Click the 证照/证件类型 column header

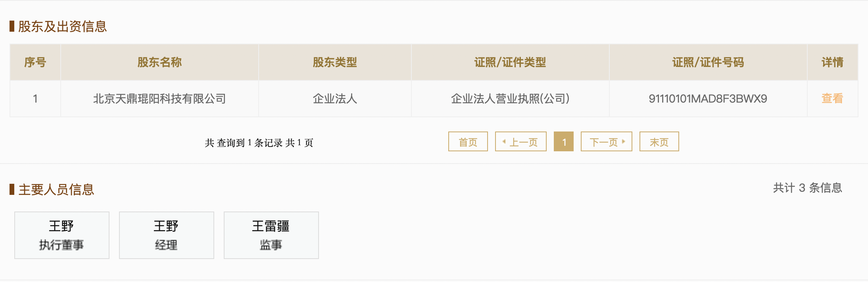(x=510, y=62)
